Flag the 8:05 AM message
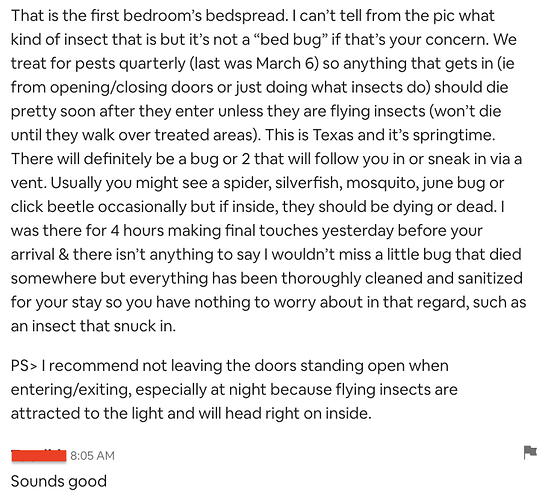550x500 pixels. pos(530,452)
